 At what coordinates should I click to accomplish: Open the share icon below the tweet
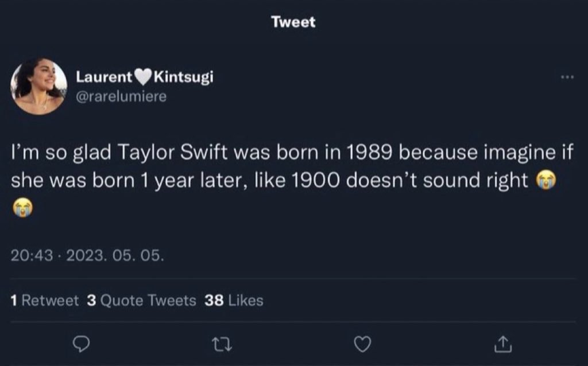pos(502,344)
